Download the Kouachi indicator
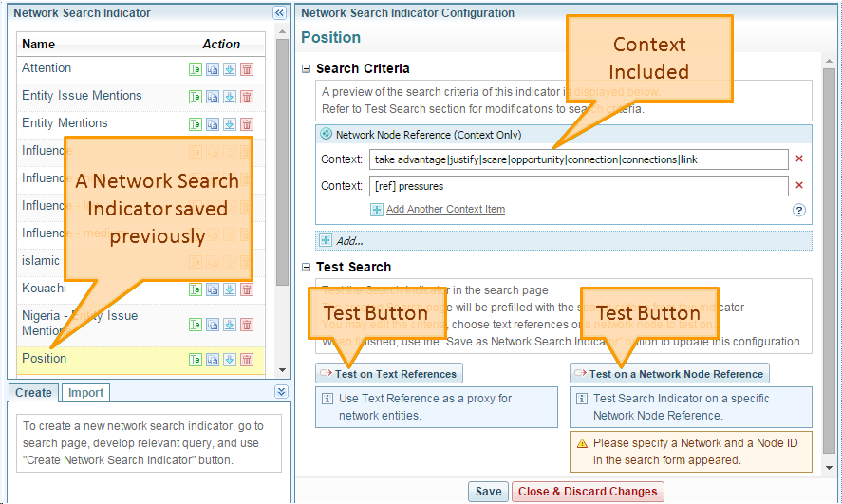This screenshot has width=842, height=504. tap(230, 289)
